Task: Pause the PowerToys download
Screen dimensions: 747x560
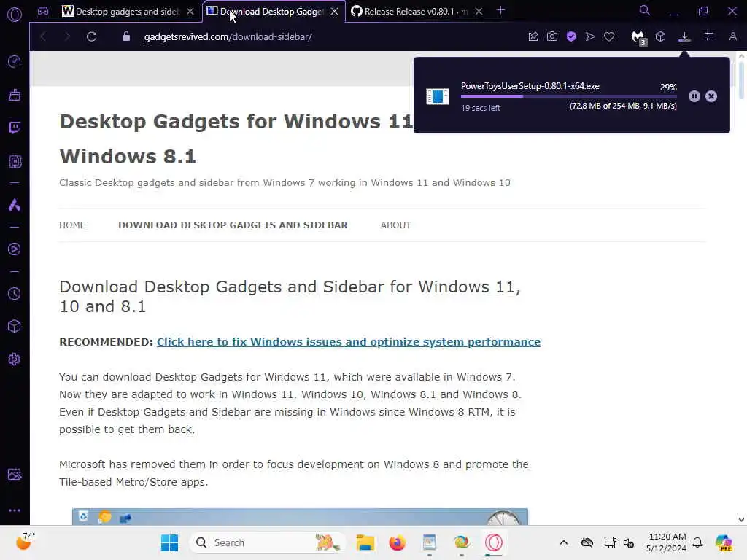Action: 694,96
